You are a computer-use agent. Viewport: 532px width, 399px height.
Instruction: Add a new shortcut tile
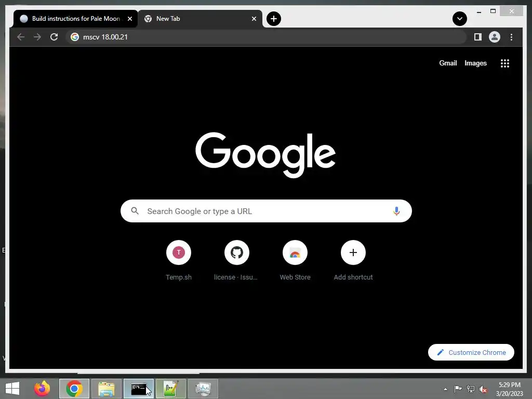(353, 260)
